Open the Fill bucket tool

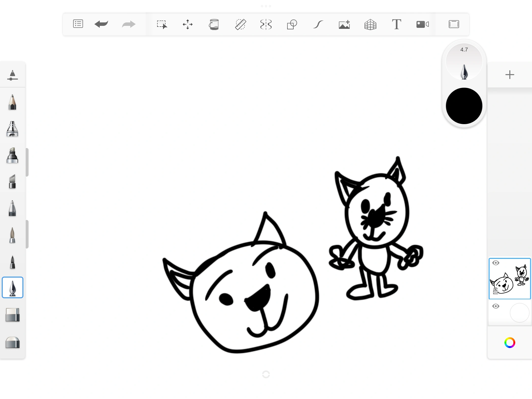point(214,24)
